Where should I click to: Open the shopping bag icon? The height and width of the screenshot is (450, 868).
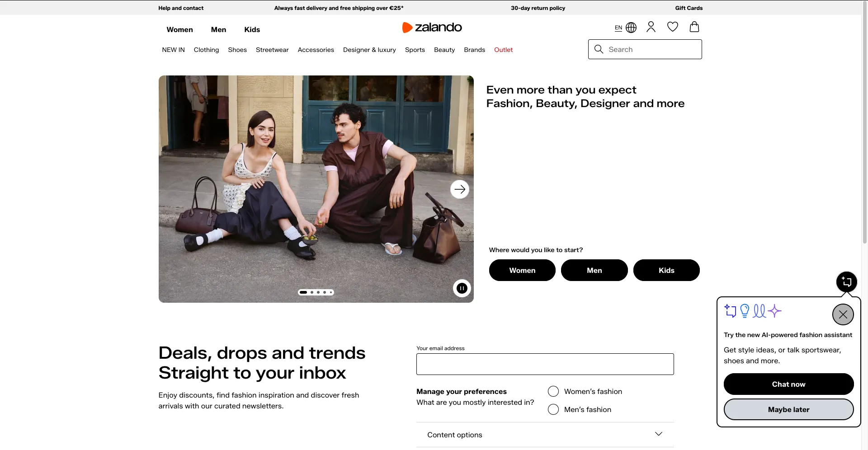694,27
